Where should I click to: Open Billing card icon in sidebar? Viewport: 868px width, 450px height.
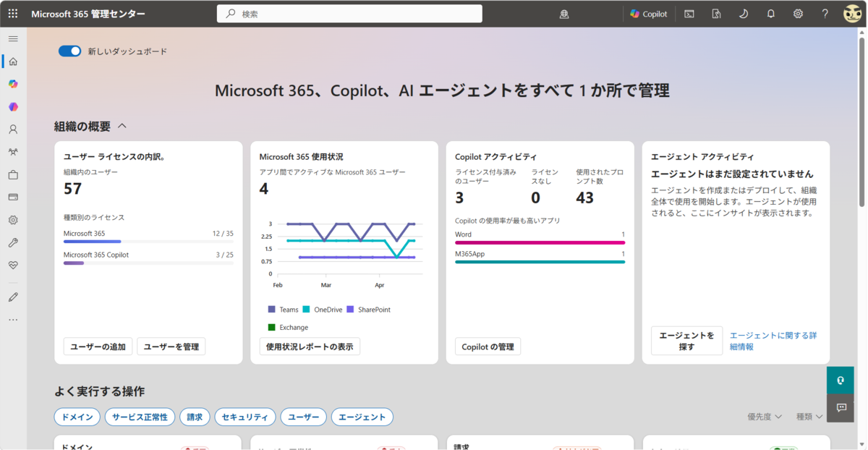click(x=13, y=197)
